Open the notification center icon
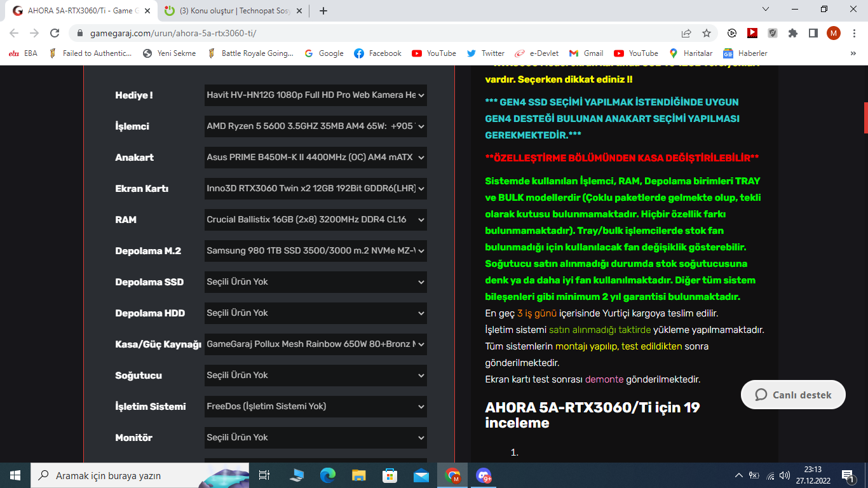Image resolution: width=868 pixels, height=488 pixels. pyautogui.click(x=847, y=475)
